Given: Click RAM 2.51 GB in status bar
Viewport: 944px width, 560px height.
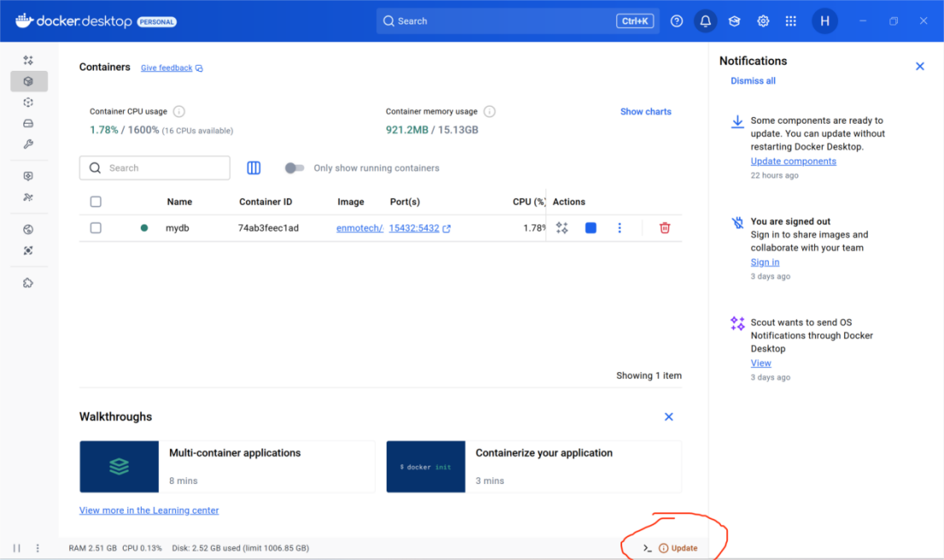Looking at the screenshot, I should (x=92, y=548).
